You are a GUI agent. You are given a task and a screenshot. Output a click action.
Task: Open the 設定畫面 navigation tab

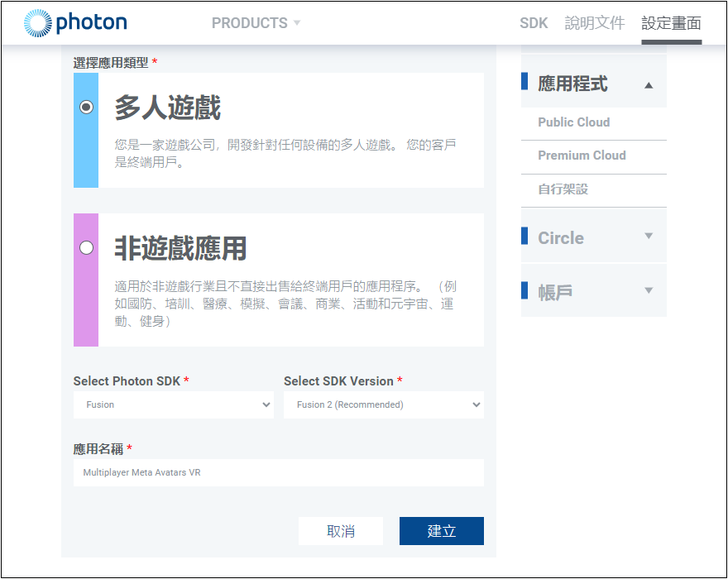672,23
